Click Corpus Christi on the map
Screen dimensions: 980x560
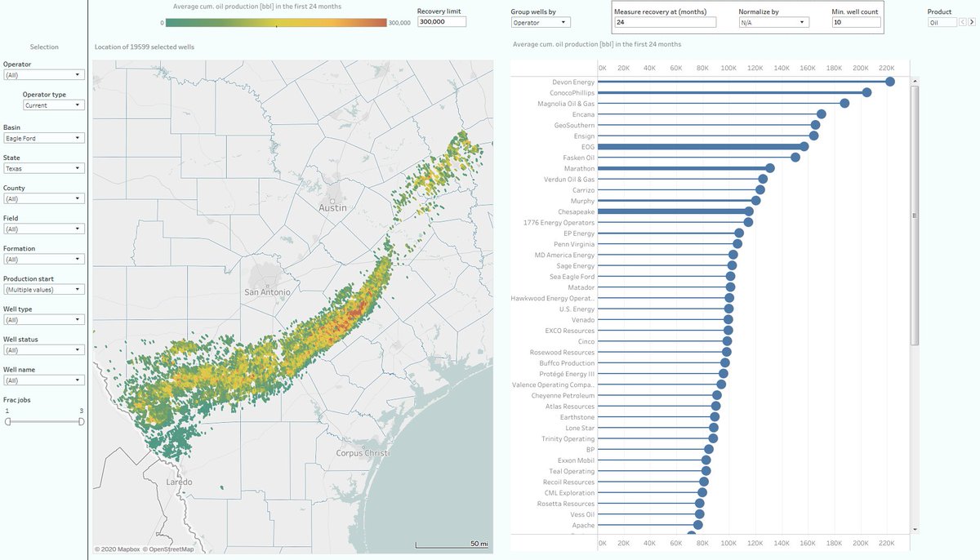(363, 453)
